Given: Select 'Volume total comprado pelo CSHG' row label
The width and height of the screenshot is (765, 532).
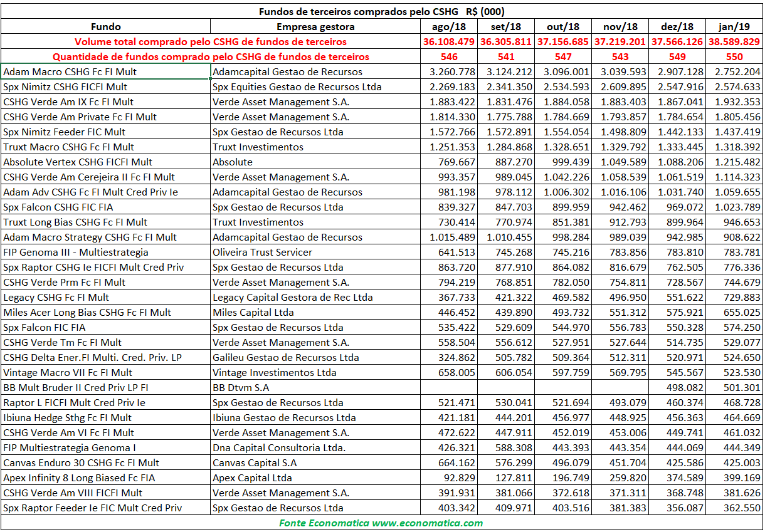Looking at the screenshot, I should click(210, 42).
